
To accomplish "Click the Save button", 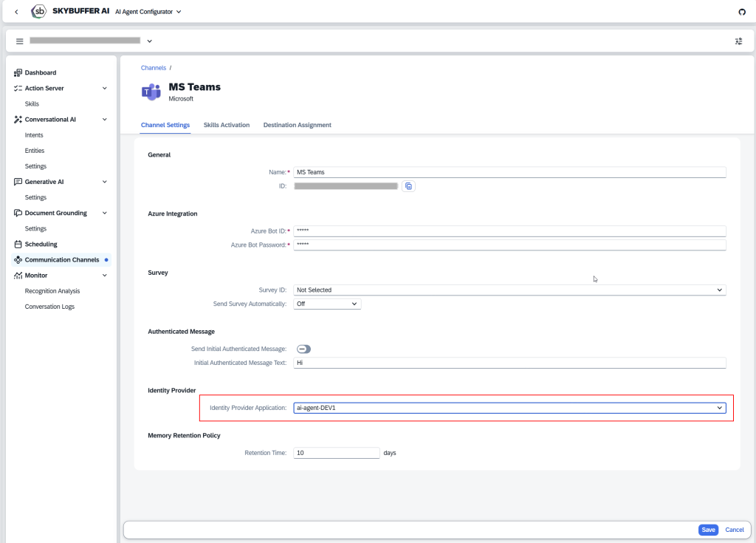I will tap(708, 530).
